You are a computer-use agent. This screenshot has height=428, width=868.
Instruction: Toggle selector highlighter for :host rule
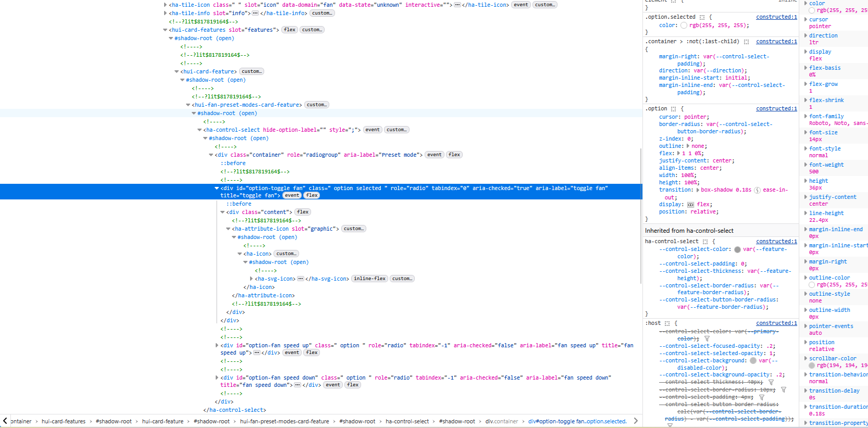pyautogui.click(x=667, y=323)
